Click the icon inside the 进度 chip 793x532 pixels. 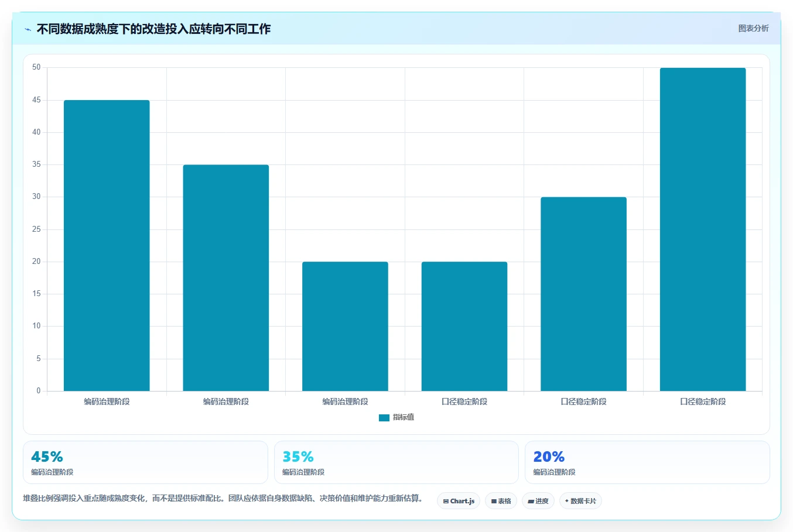pyautogui.click(x=531, y=501)
